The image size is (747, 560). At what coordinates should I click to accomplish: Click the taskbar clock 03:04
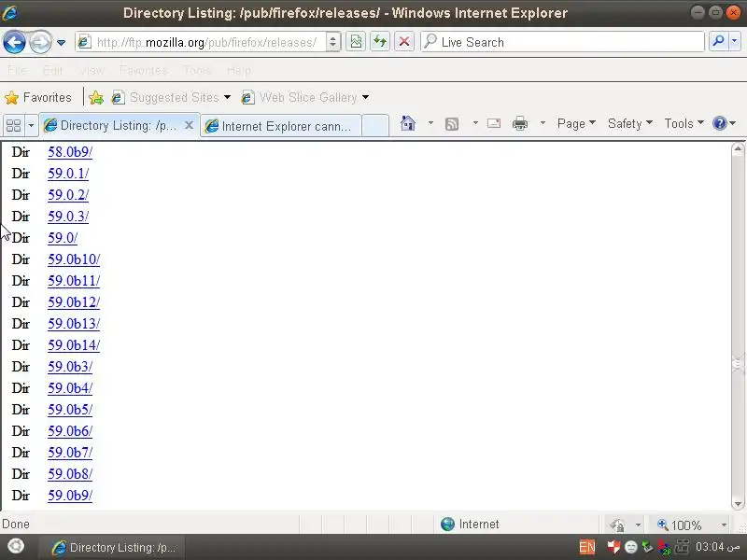pyautogui.click(x=716, y=547)
